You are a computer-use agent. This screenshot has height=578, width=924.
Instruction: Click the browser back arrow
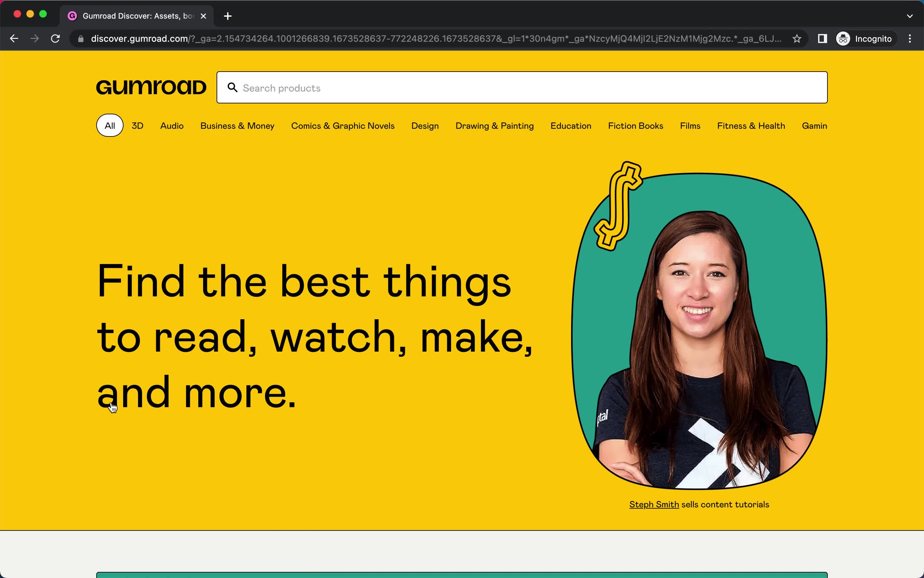pos(14,39)
